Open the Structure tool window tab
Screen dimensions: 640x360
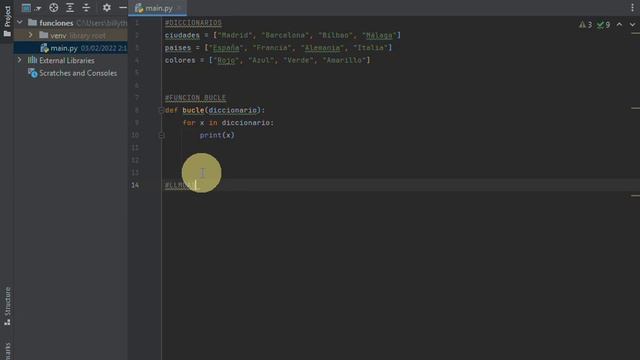click(7, 306)
